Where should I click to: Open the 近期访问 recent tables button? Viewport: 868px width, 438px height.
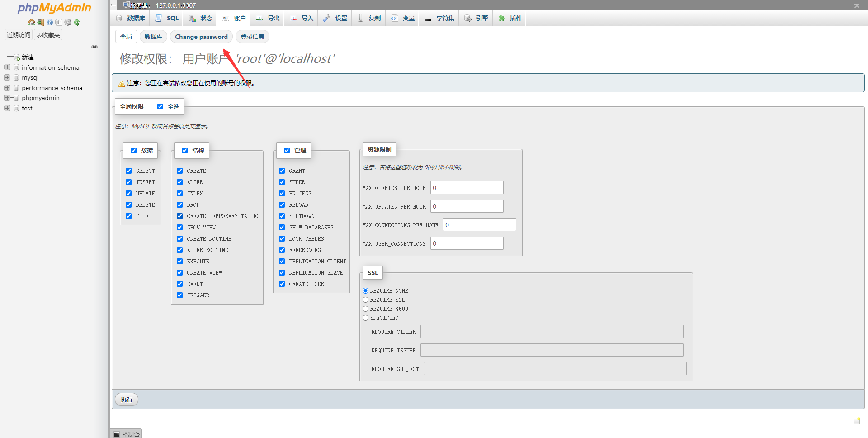[19, 35]
